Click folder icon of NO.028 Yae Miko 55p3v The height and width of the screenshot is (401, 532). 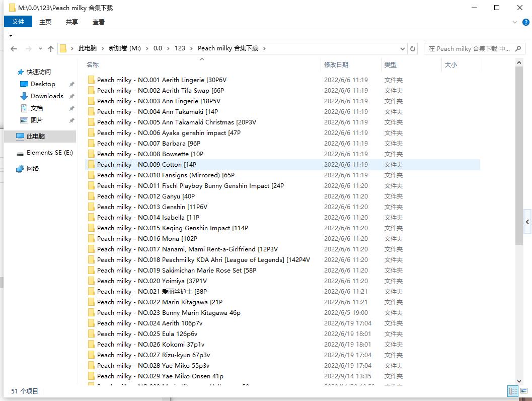[91, 366]
